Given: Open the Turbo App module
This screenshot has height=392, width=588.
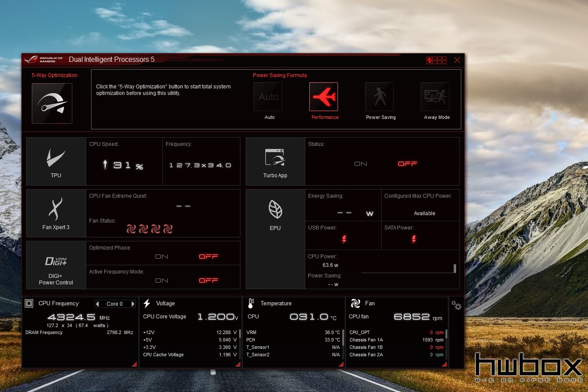Looking at the screenshot, I should click(275, 162).
